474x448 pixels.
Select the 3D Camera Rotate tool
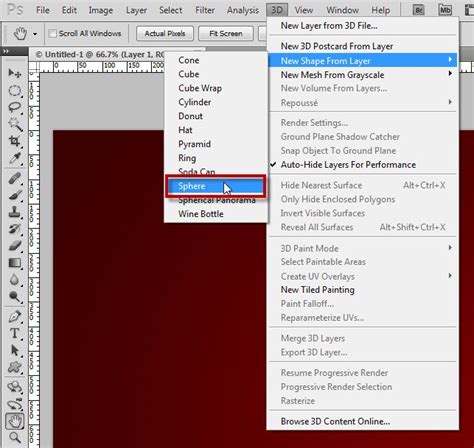(x=15, y=404)
